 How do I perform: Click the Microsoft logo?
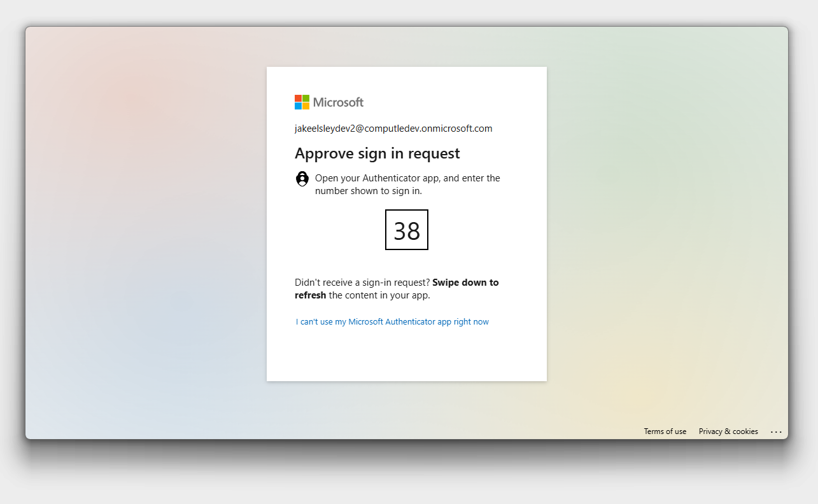pos(329,102)
